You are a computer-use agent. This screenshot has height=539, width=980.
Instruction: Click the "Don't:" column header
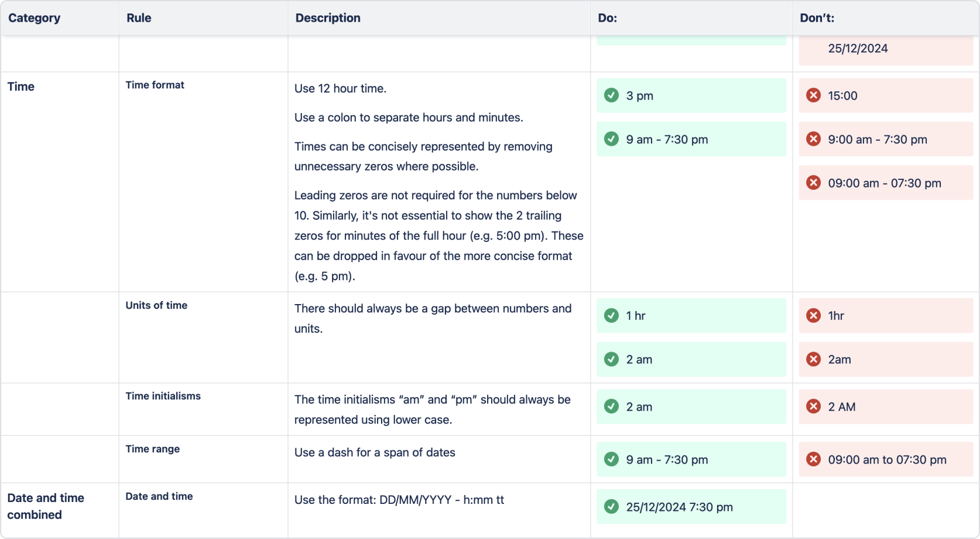pos(815,18)
